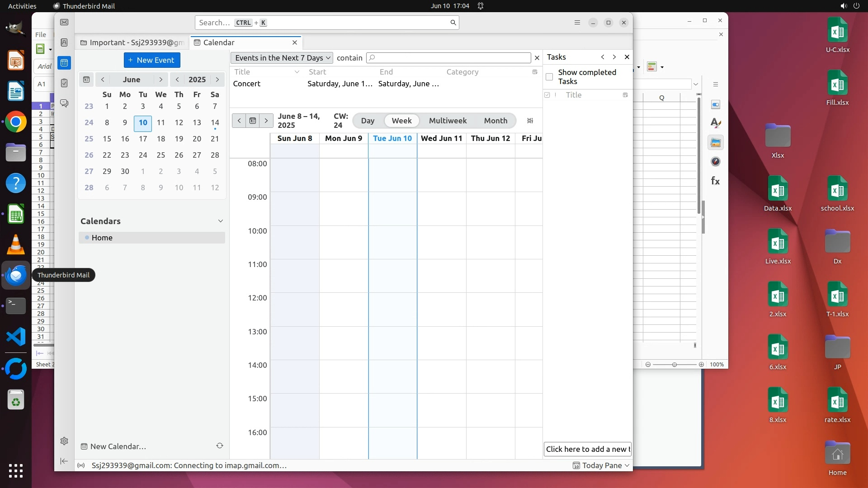Collapse the spaces toolbar
The width and height of the screenshot is (868, 488).
click(64, 461)
